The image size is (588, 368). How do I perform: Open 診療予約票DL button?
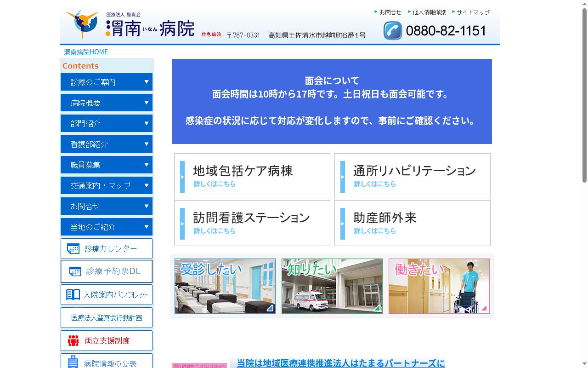coord(107,271)
